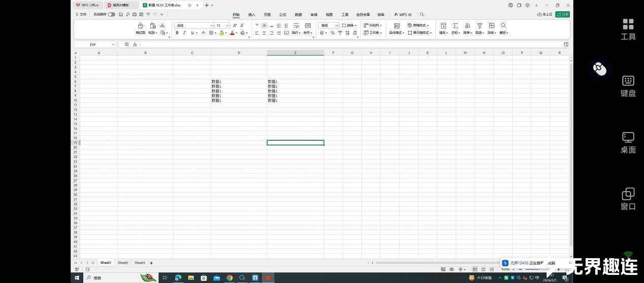Open the WPS AI button
This screenshot has height=283, width=644.
(x=403, y=15)
